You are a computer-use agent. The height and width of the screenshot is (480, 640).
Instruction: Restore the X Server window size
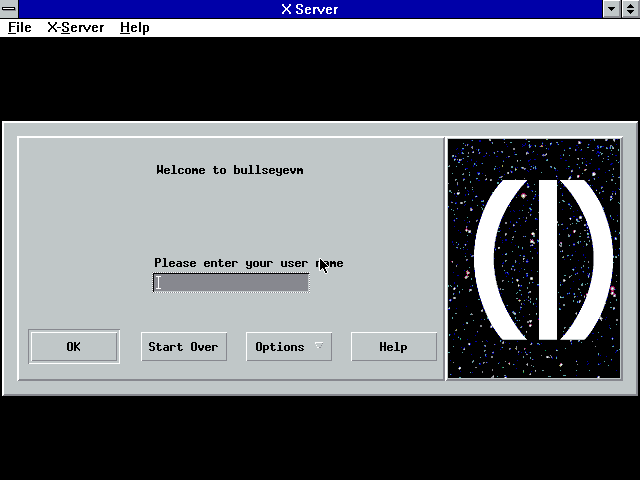631,9
